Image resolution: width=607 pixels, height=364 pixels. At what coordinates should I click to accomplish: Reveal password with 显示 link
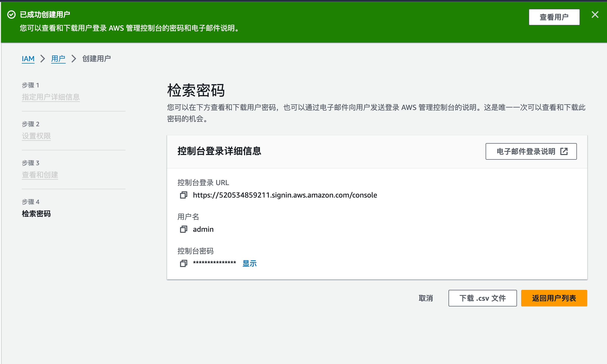(x=249, y=263)
